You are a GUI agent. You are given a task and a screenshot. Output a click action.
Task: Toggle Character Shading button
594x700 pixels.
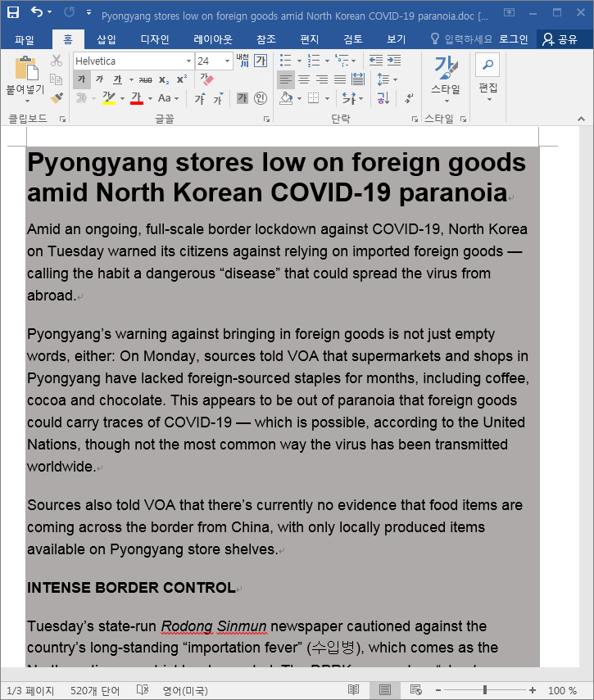(242, 97)
